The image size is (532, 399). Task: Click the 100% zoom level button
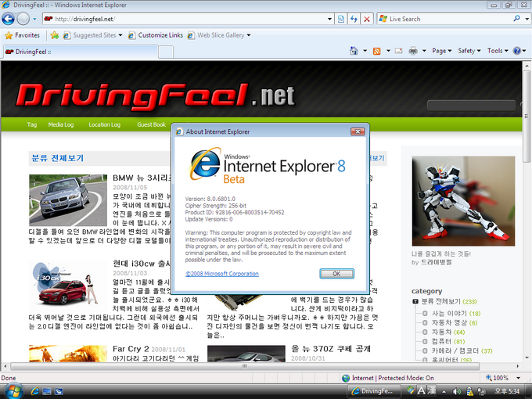(497, 378)
